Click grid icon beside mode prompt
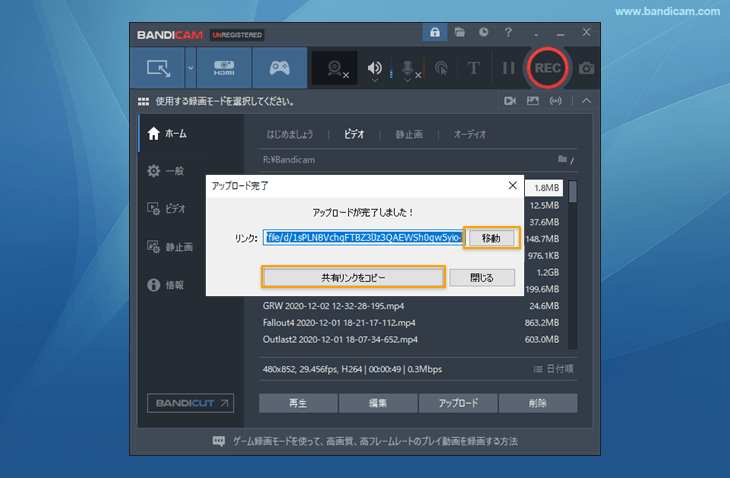Viewport: 730px width, 478px height. click(143, 101)
